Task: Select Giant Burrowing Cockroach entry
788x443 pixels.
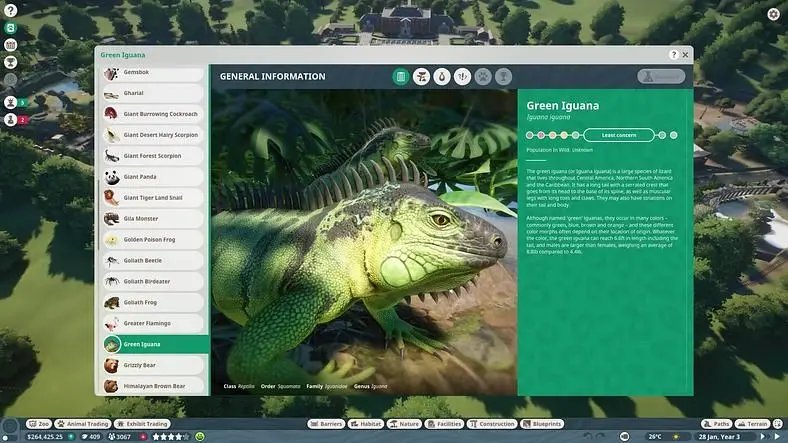Action: 153,115
